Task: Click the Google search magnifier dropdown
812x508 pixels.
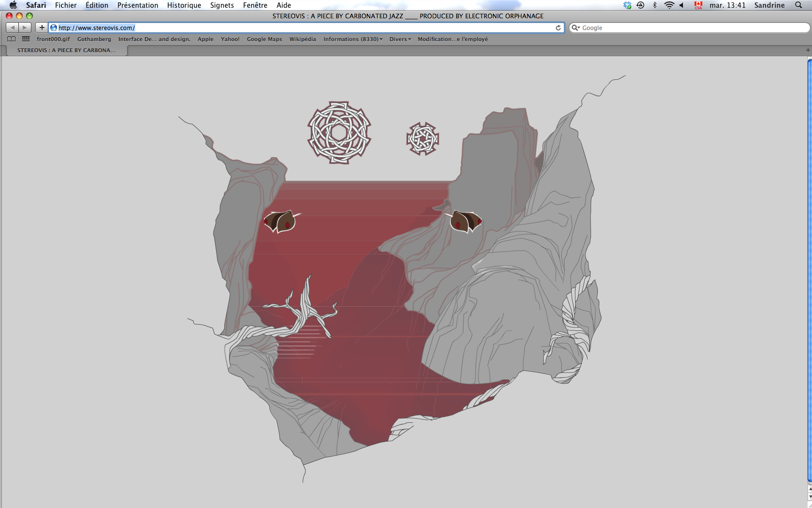Action: click(576, 28)
